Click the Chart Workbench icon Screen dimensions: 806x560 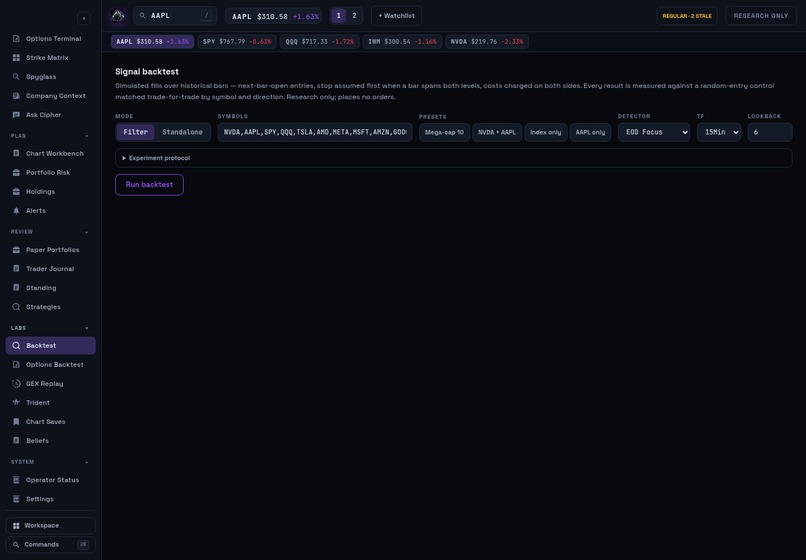(x=16, y=153)
